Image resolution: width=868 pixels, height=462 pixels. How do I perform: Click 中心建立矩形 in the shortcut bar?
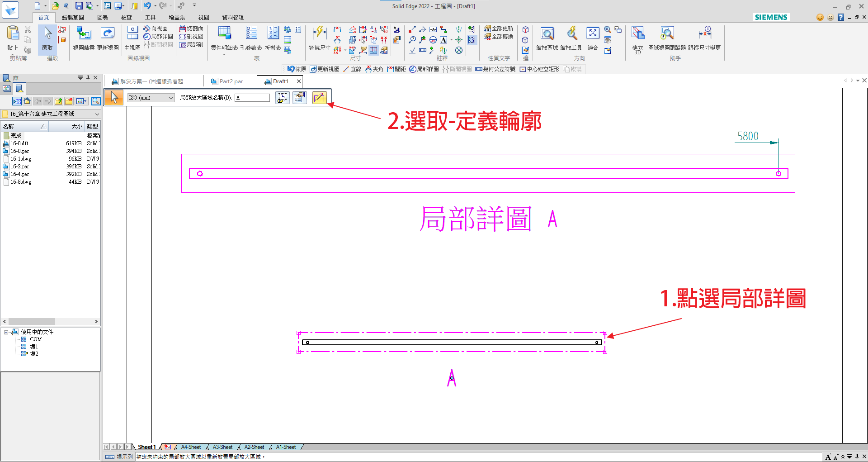539,69
